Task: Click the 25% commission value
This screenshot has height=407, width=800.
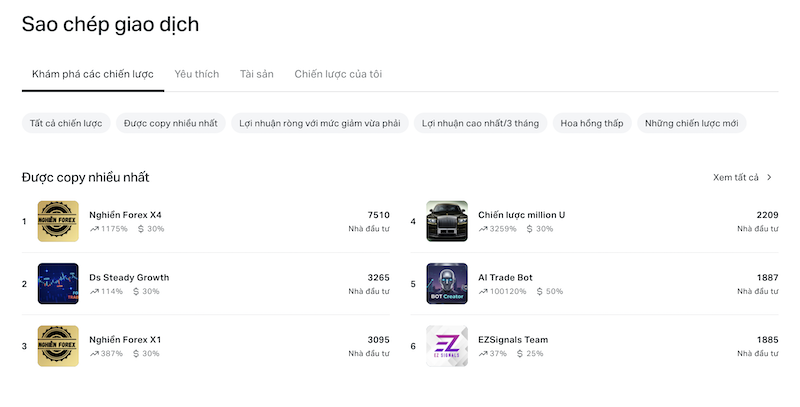Action: pyautogui.click(x=535, y=354)
